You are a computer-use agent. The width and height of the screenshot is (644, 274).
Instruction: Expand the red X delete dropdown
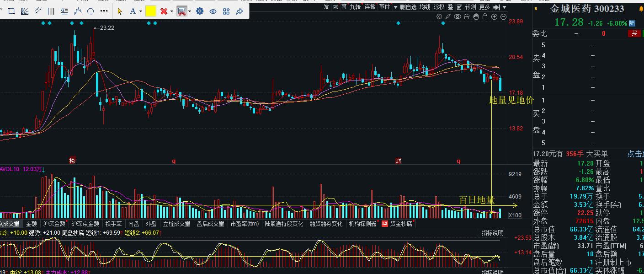(x=171, y=11)
